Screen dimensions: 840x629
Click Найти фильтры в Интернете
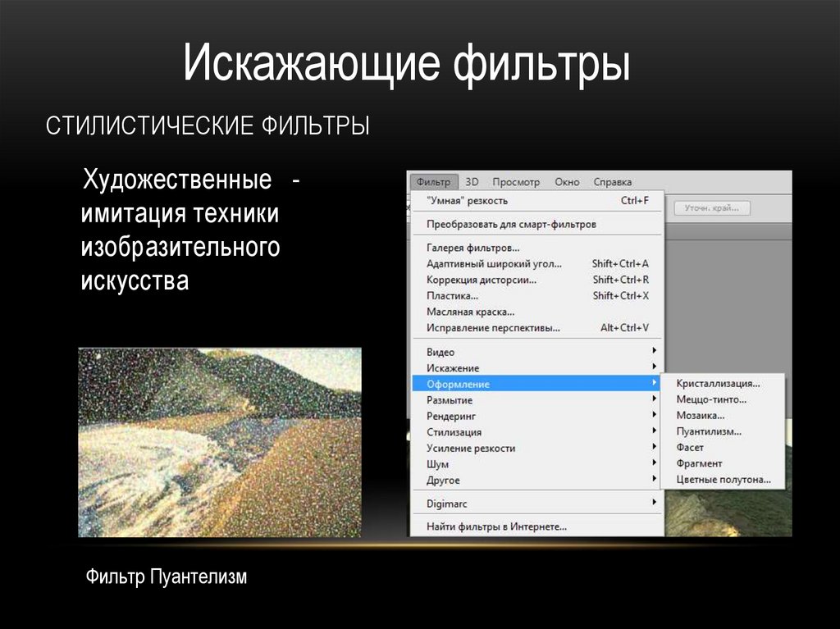537,527
